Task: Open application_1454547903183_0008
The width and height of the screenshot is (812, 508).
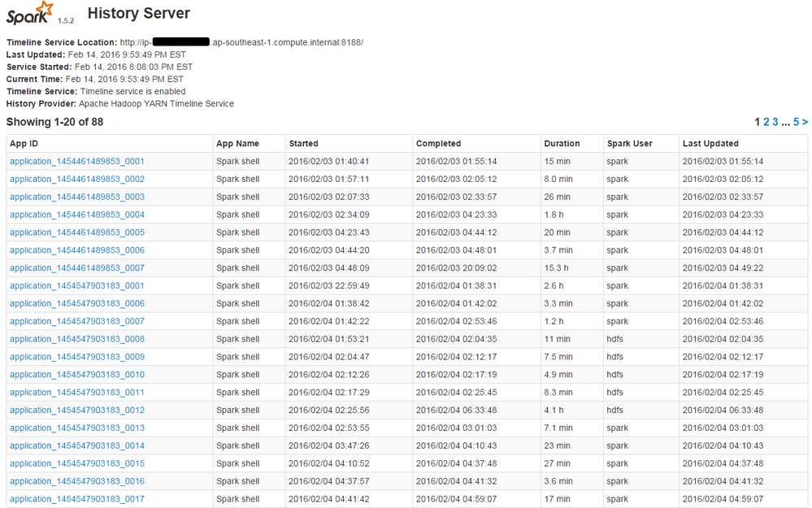Action: tap(76, 339)
